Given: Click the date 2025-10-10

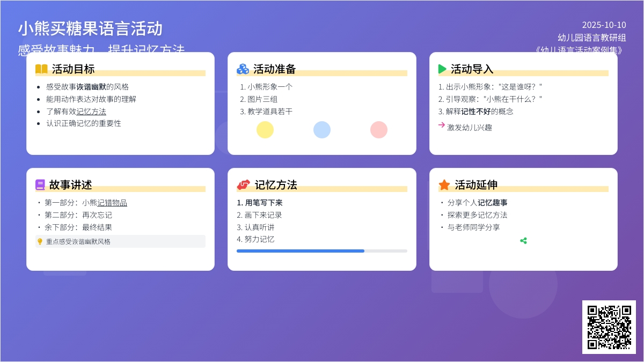Looking at the screenshot, I should click(x=604, y=25).
